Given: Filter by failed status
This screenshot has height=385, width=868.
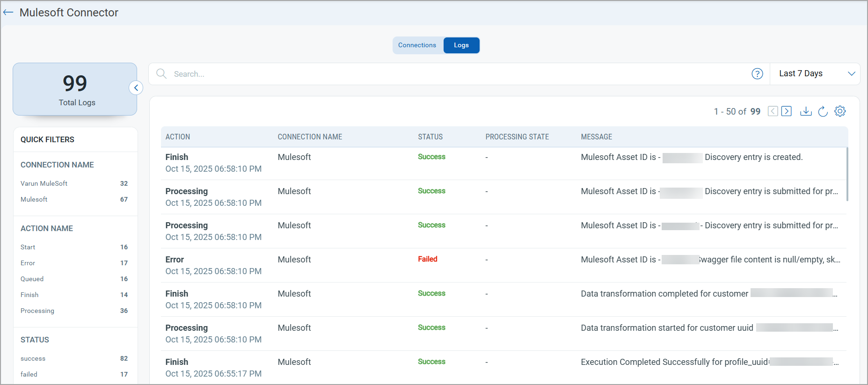Looking at the screenshot, I should [x=74, y=374].
